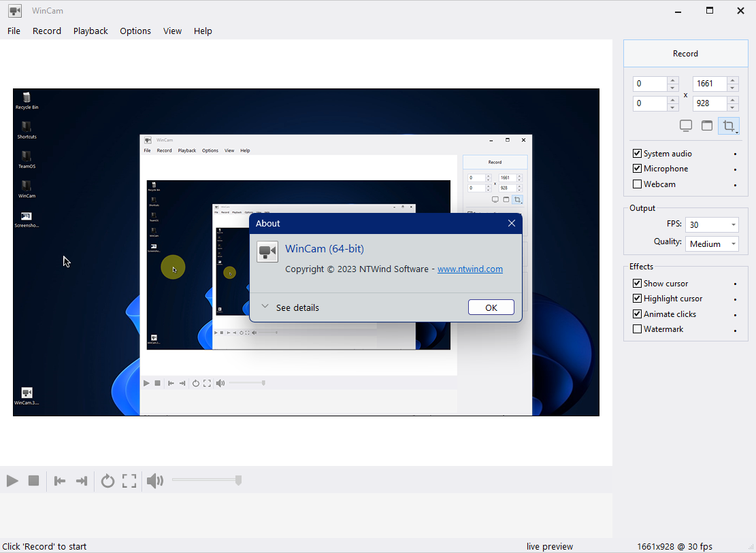The image size is (756, 553).
Task: Uncheck the Microphone checkbox
Action: pos(637,168)
